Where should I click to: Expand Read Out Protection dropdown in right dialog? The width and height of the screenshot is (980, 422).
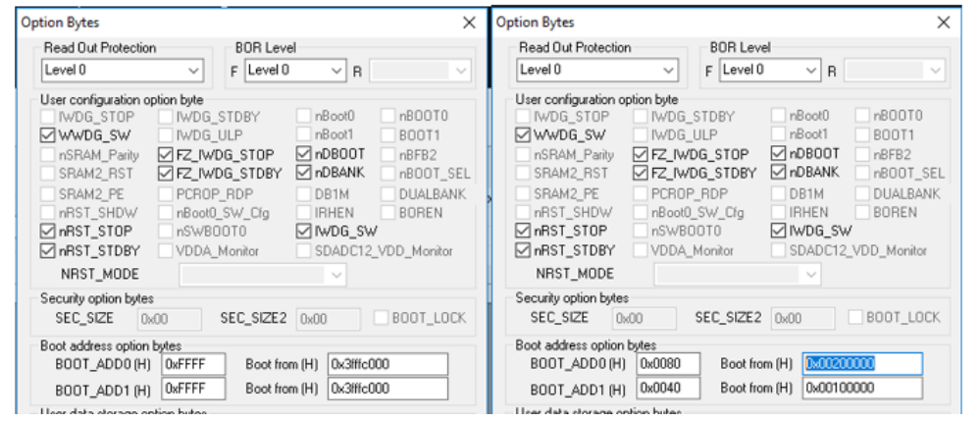tap(597, 70)
